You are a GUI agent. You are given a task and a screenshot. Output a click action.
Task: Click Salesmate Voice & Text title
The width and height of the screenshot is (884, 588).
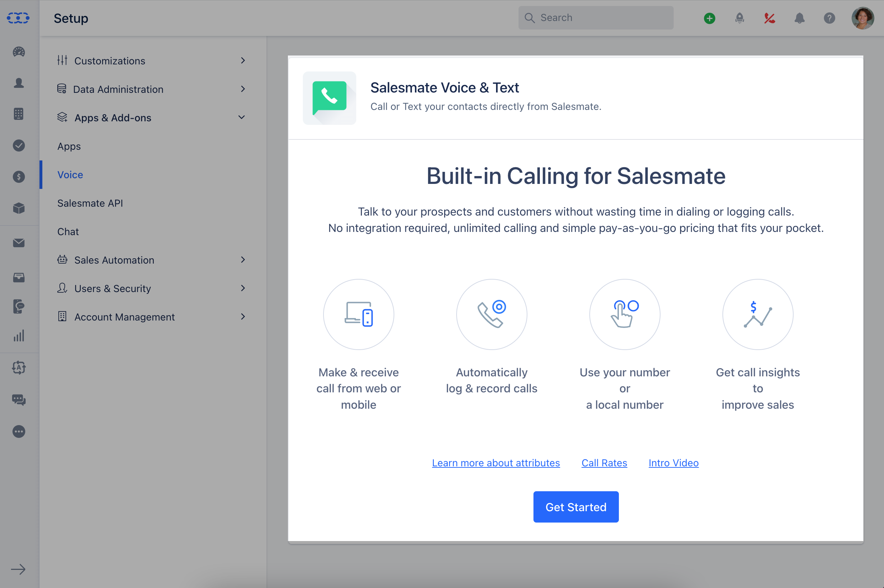[x=444, y=88]
